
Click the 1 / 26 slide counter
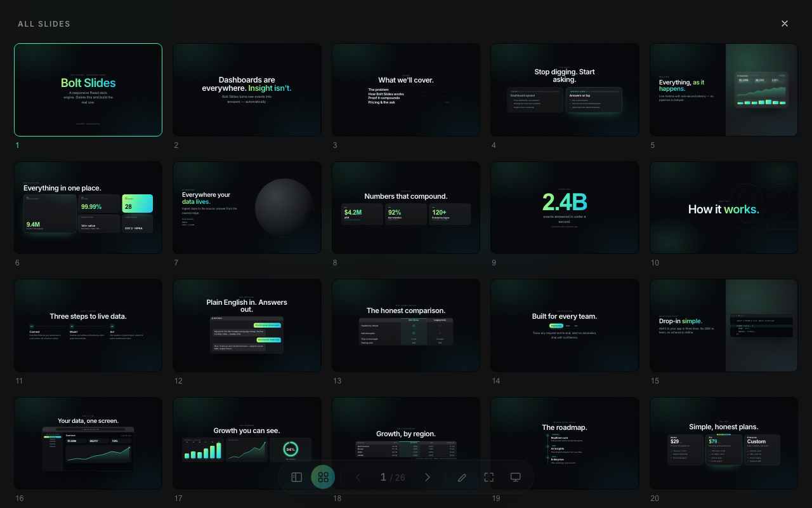point(393,477)
